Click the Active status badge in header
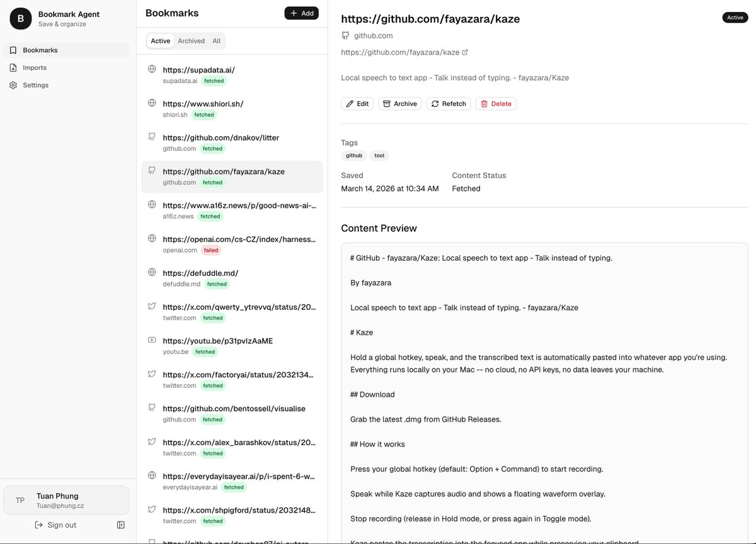The width and height of the screenshot is (756, 544). click(735, 18)
